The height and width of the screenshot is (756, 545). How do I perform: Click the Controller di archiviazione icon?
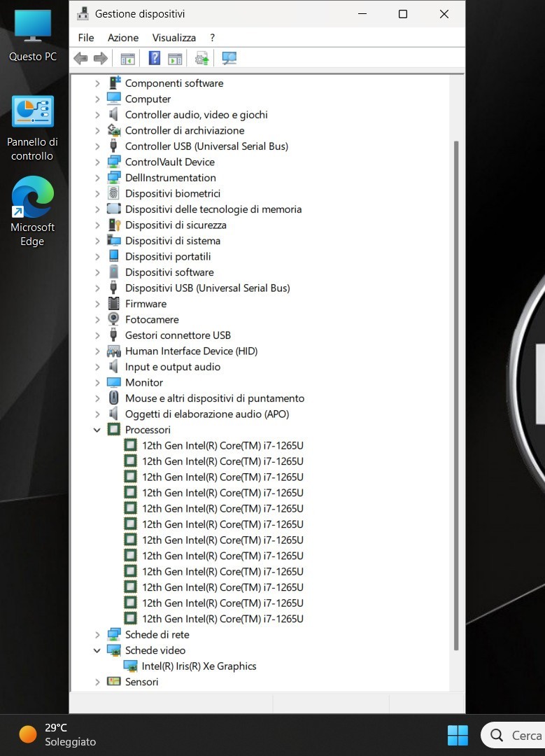114,130
